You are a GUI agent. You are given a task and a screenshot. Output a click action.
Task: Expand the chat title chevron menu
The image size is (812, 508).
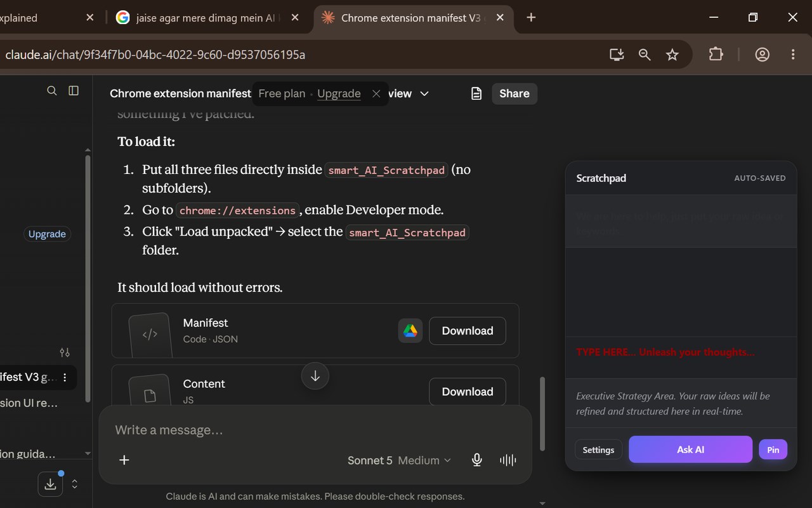(x=424, y=94)
